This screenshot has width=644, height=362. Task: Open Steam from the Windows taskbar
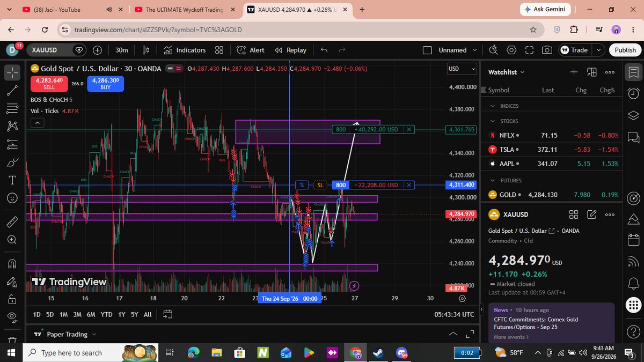pyautogui.click(x=378, y=353)
